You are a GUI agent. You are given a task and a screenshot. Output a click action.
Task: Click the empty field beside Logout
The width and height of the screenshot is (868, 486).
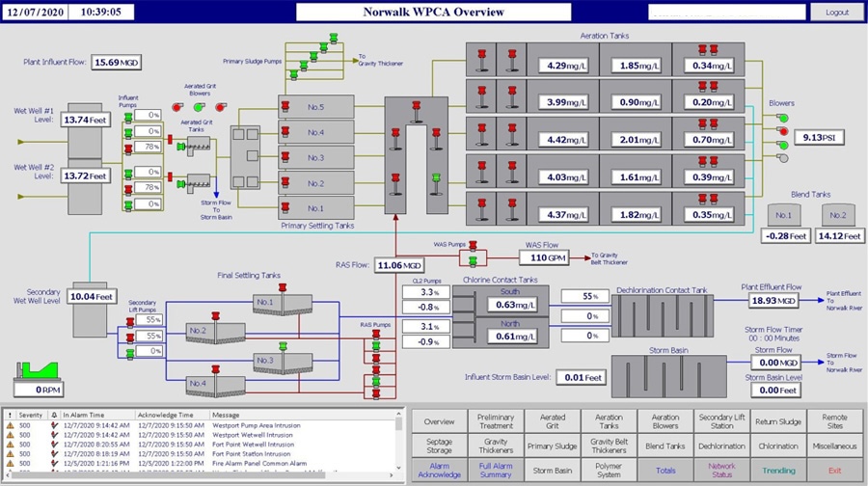click(x=727, y=13)
